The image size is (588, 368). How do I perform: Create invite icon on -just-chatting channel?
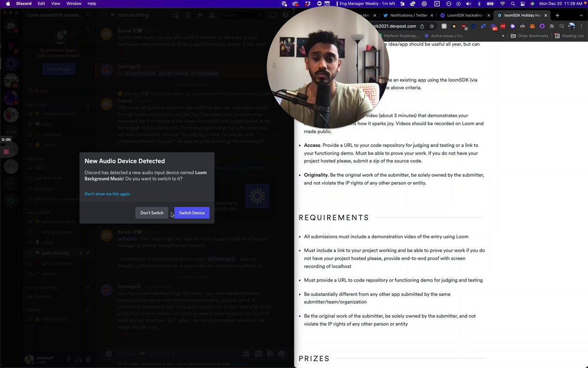[81, 253]
